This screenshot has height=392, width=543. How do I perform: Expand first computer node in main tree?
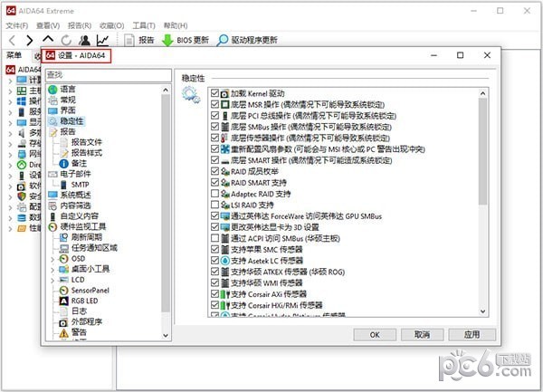(10, 81)
